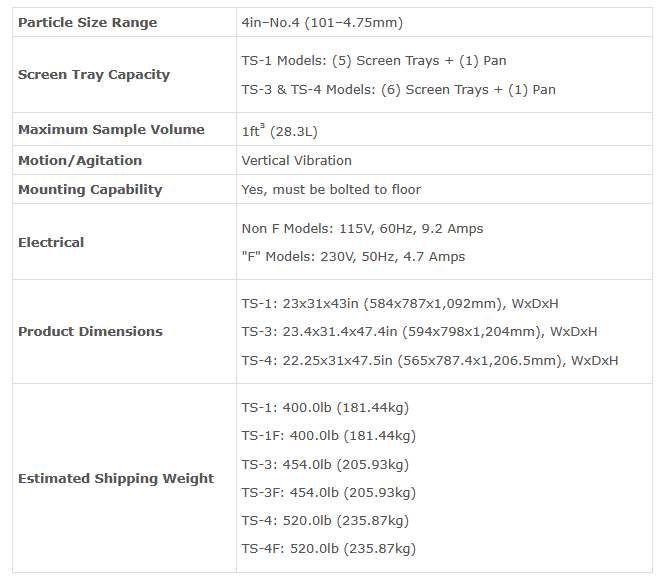Click the Product Dimensions label

point(90,331)
